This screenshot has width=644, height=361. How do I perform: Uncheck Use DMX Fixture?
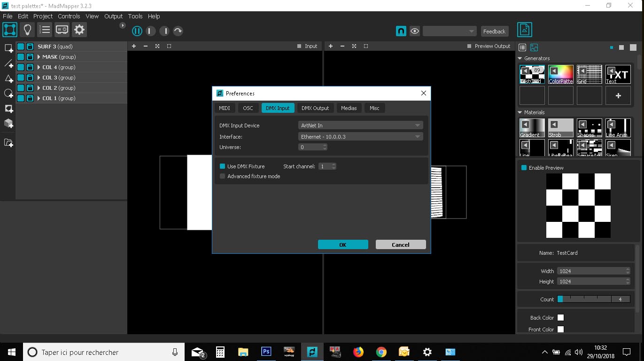[223, 166]
